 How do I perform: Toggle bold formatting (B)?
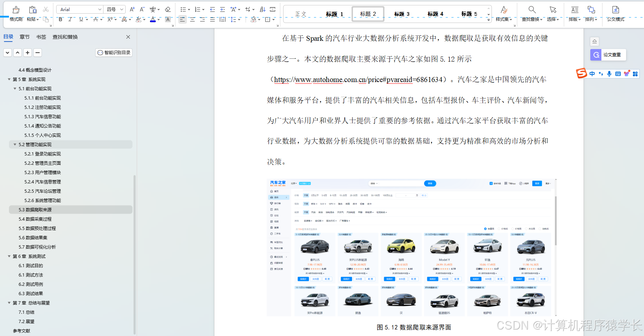(x=60, y=19)
